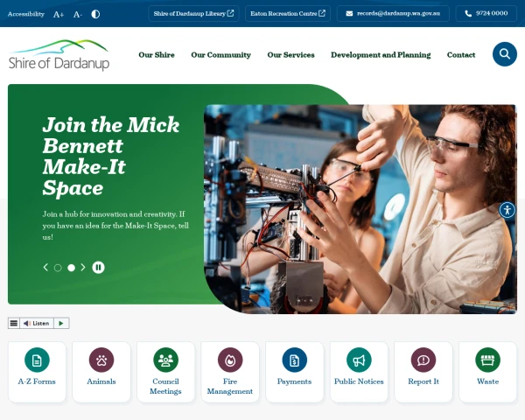Select second slide indicator dot
The width and height of the screenshot is (525, 420).
coord(72,268)
